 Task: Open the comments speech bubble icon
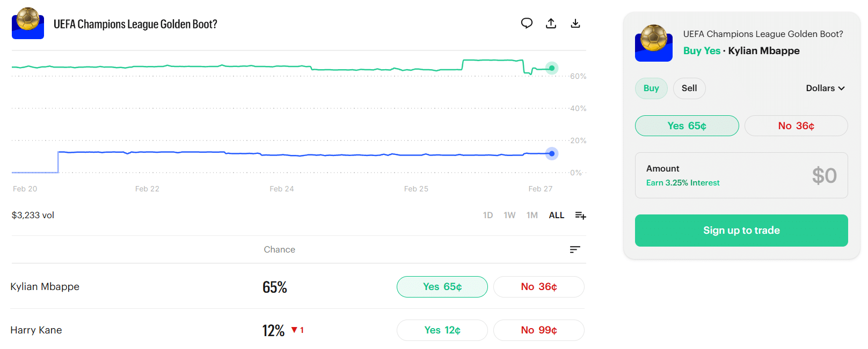pyautogui.click(x=527, y=23)
